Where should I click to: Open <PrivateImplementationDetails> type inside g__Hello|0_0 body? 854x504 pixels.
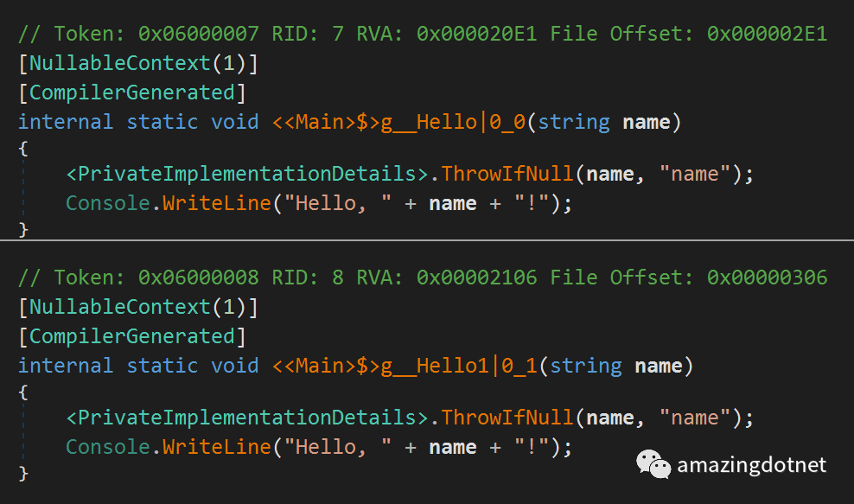[247, 175]
